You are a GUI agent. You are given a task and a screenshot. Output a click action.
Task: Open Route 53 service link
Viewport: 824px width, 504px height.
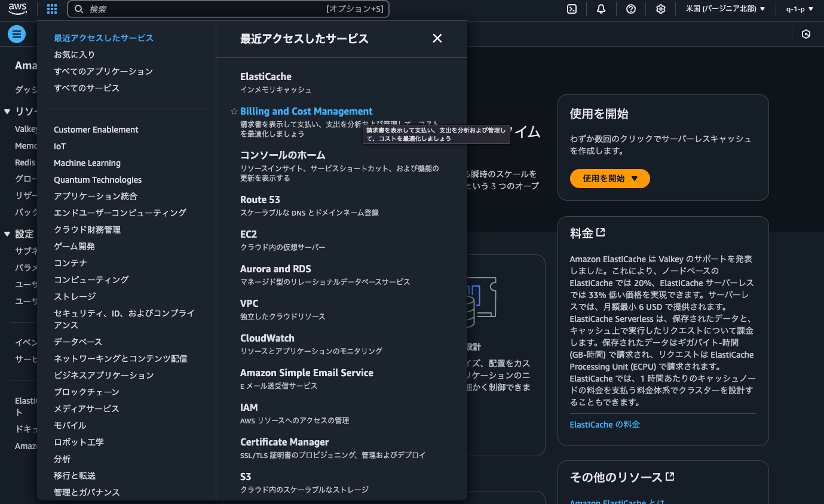pyautogui.click(x=260, y=199)
